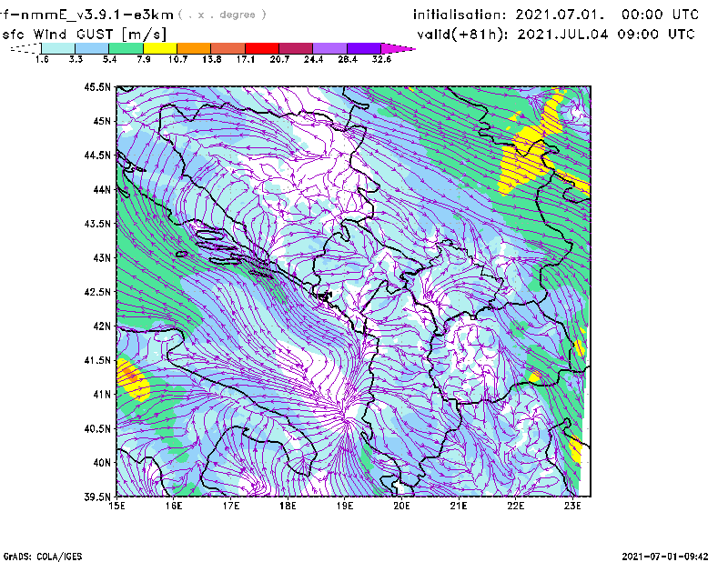
Task: Click the legend value 7.9
Action: [144, 59]
